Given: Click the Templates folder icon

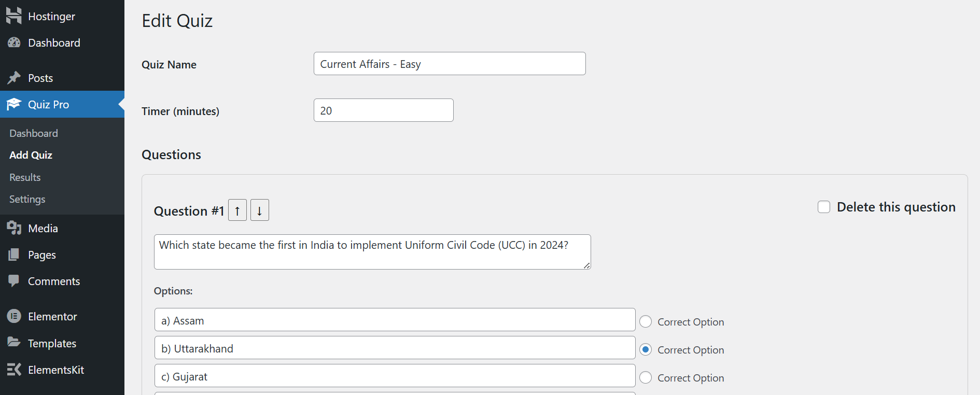Looking at the screenshot, I should (x=14, y=343).
